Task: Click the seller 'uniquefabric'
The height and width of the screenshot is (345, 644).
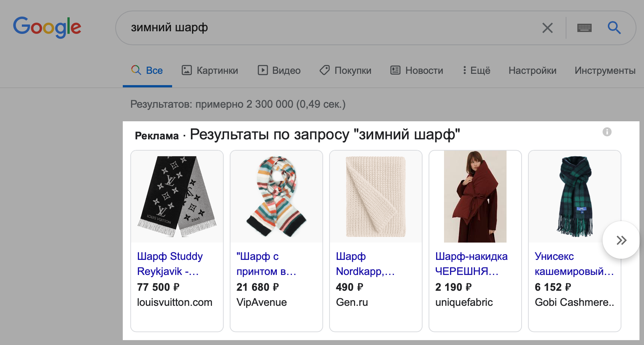Action: (x=464, y=302)
